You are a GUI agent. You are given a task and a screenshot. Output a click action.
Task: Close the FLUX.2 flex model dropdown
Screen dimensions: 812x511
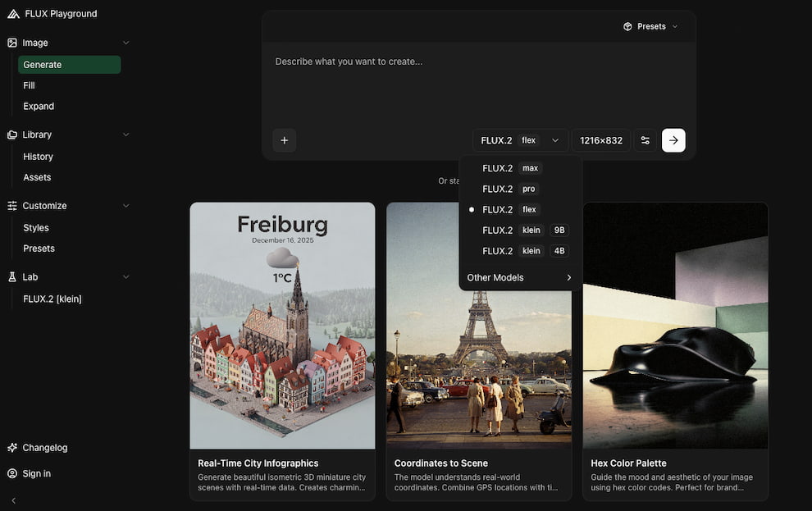[520, 140]
